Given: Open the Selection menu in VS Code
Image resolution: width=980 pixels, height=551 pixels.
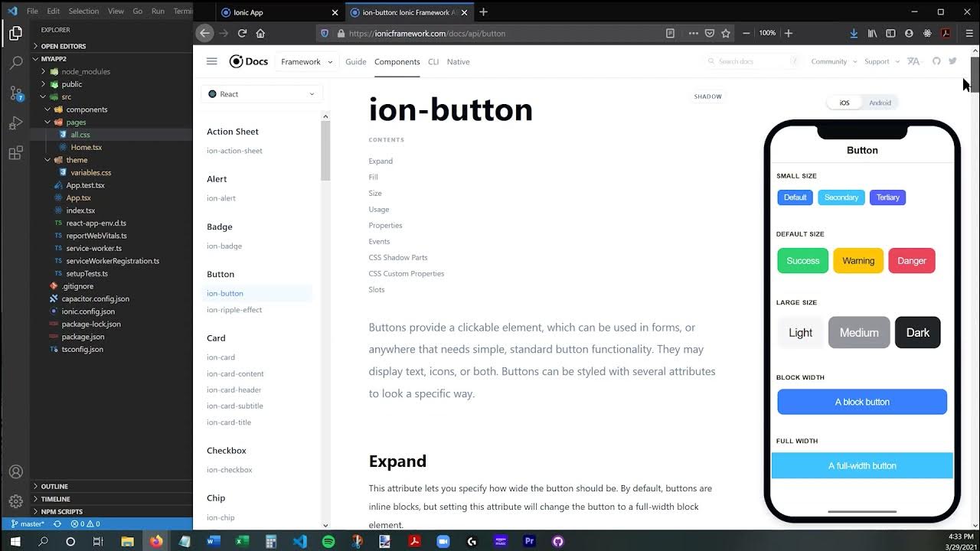Looking at the screenshot, I should (x=83, y=11).
